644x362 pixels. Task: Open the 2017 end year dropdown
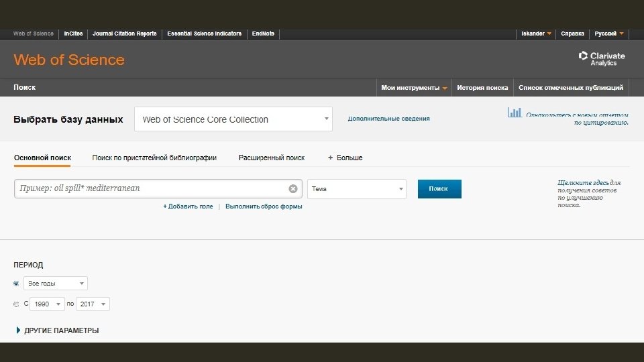[93, 304]
